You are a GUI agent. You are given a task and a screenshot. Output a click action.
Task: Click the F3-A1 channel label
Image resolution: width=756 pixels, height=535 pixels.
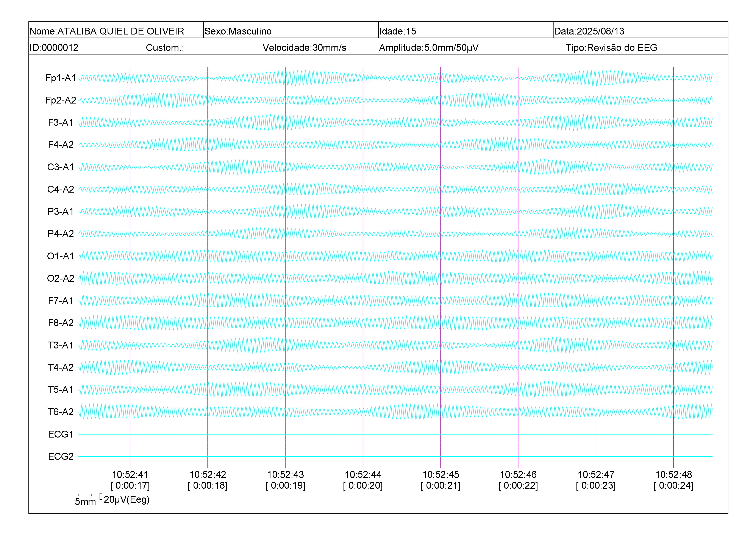[x=61, y=122]
